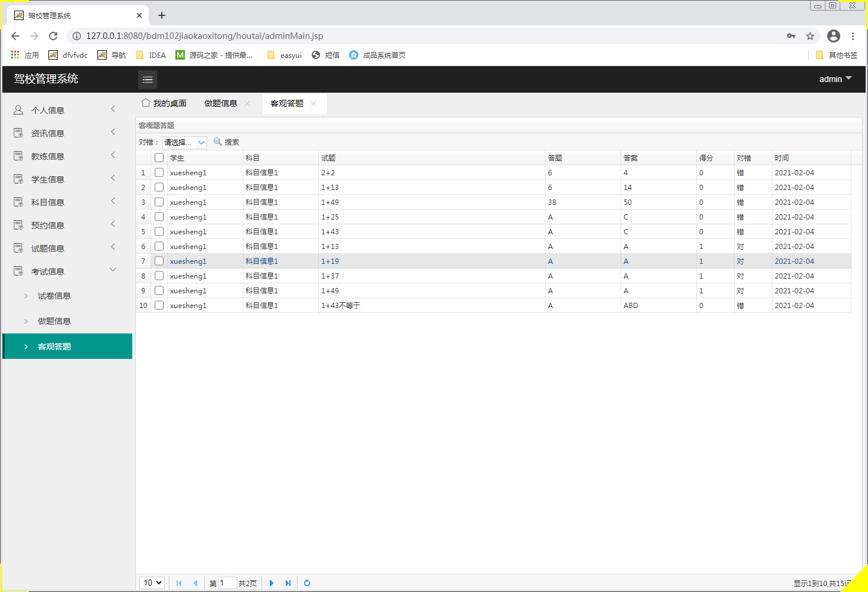Click the 试题信息 sidebar icon

[x=18, y=248]
